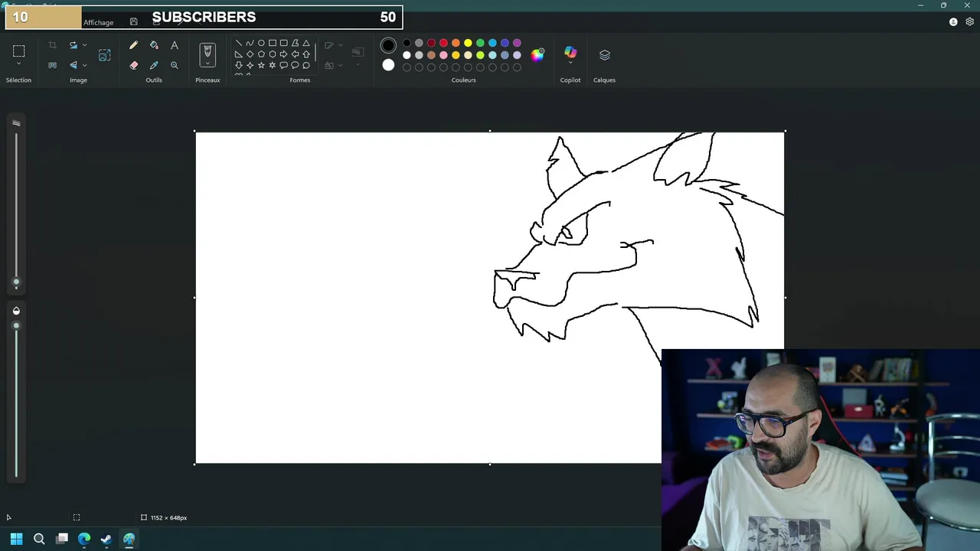Select the Fill bucket tool
Screen dimensions: 980x551
click(x=154, y=45)
